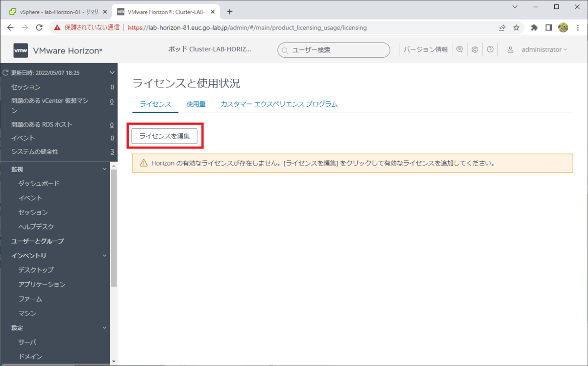This screenshot has width=588, height=366.
Task: Open the feedback chat bubble icon
Action: [x=460, y=49]
